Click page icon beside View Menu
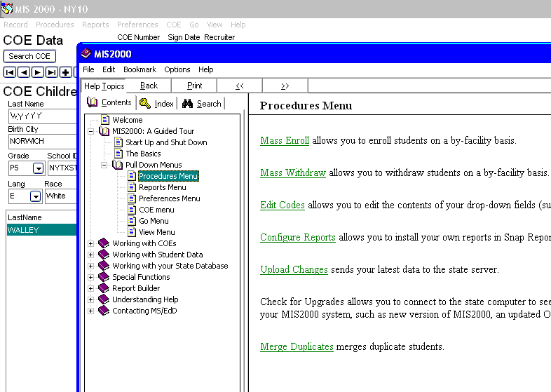The height and width of the screenshot is (392, 551). [x=132, y=232]
